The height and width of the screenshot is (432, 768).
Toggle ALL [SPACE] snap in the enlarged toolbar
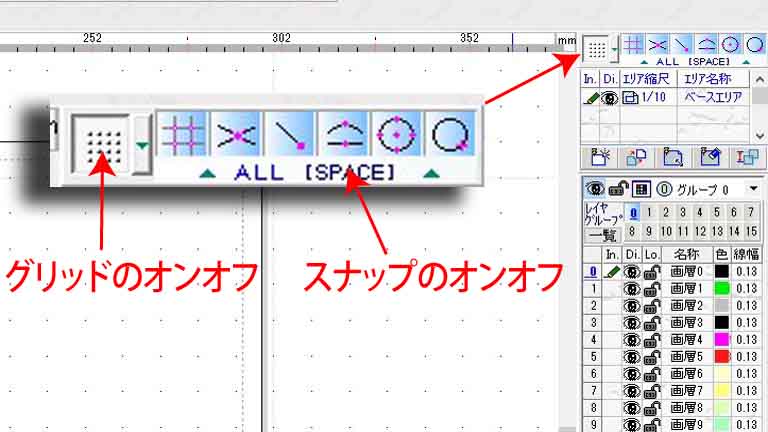click(x=315, y=173)
